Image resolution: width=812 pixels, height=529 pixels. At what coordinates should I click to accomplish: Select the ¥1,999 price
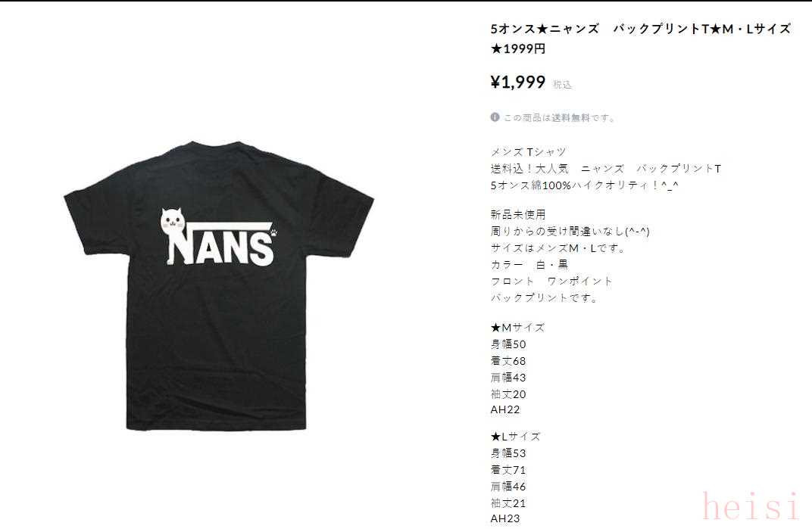pos(518,82)
